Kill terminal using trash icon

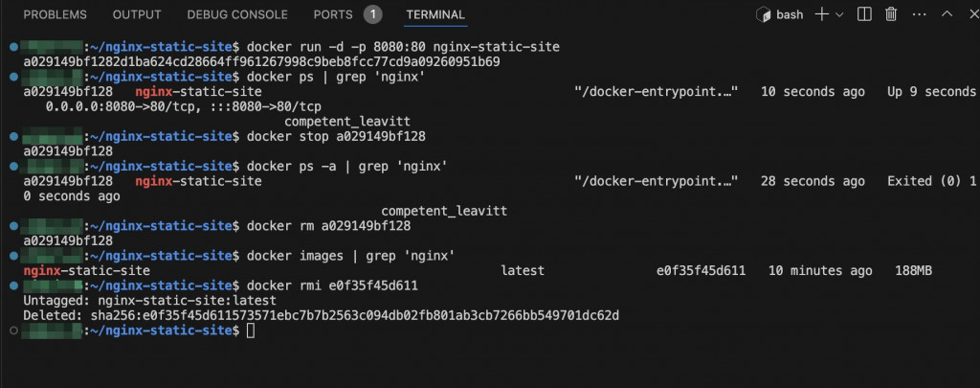point(891,14)
